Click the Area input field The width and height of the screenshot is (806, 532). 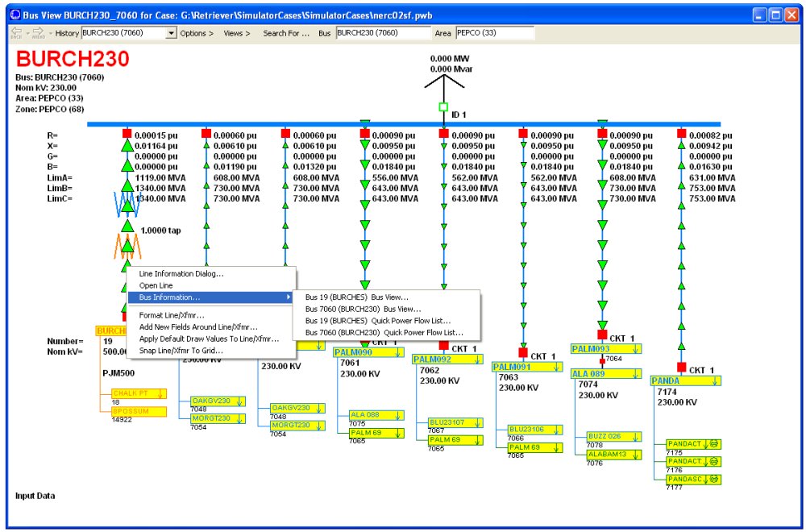click(494, 33)
